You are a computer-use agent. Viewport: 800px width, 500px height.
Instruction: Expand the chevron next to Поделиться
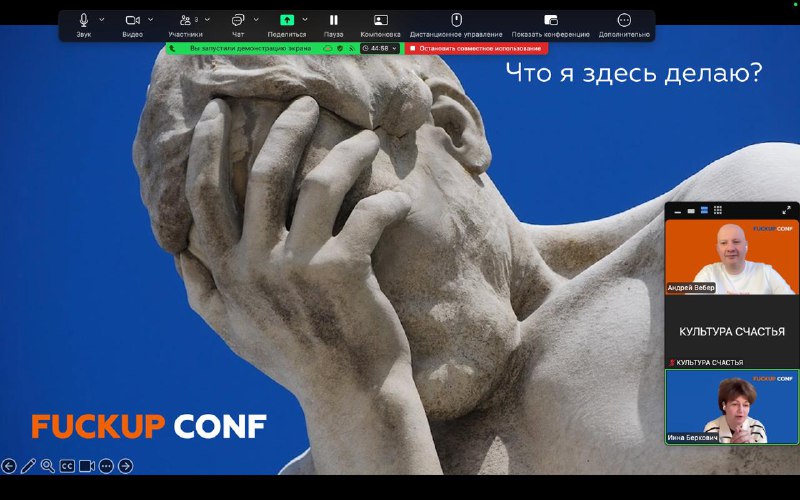(x=305, y=19)
